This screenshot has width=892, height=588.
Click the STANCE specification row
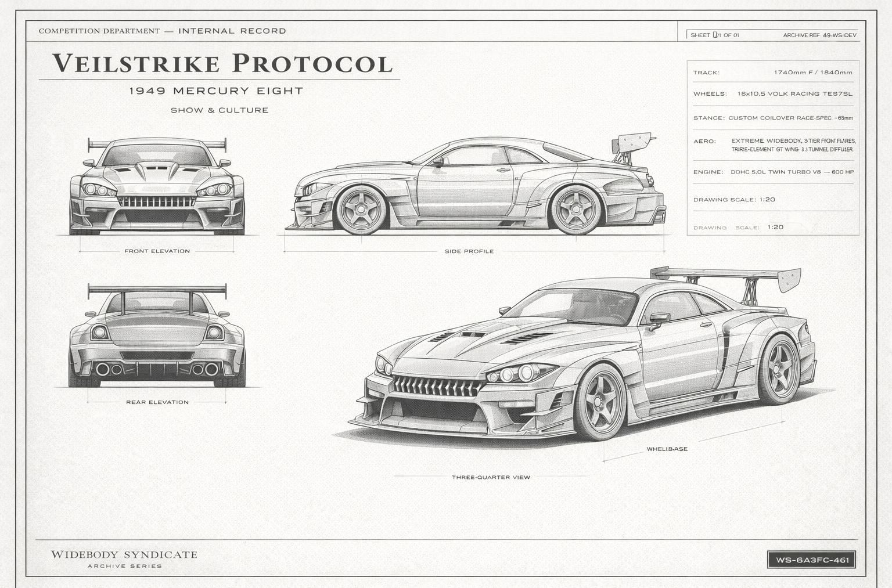pyautogui.click(x=773, y=118)
